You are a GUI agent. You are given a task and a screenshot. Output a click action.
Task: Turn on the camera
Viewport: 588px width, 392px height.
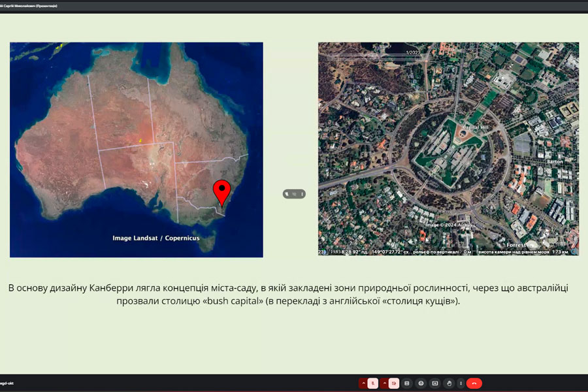[394, 383]
